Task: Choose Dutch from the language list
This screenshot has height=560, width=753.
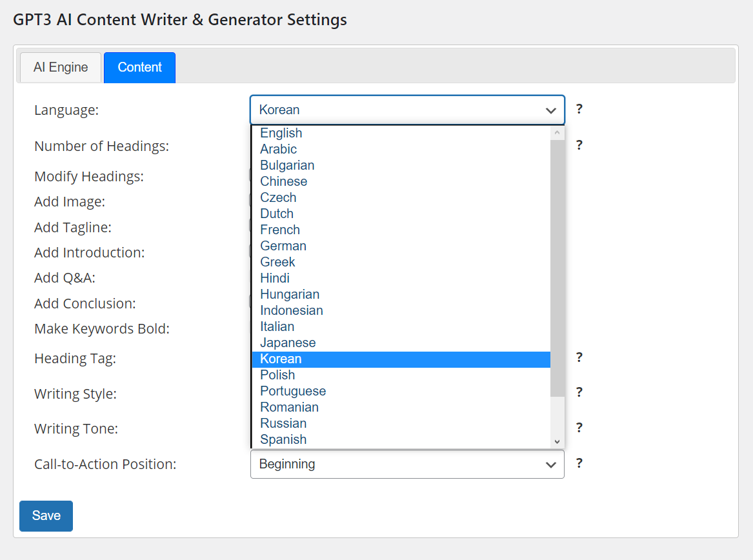Action: click(401, 214)
